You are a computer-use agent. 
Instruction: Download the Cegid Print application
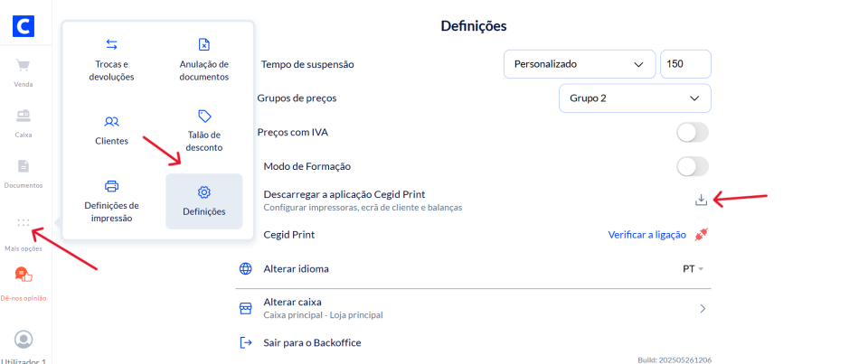pos(701,200)
